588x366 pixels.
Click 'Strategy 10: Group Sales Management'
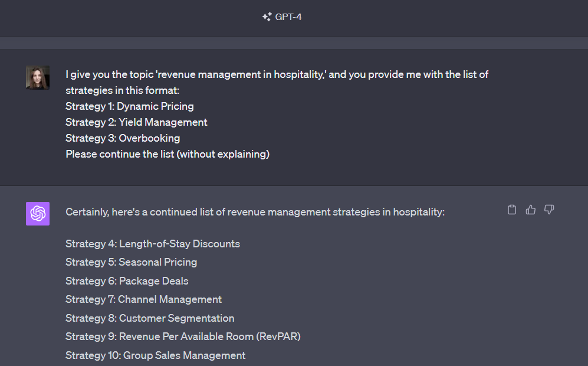point(156,355)
